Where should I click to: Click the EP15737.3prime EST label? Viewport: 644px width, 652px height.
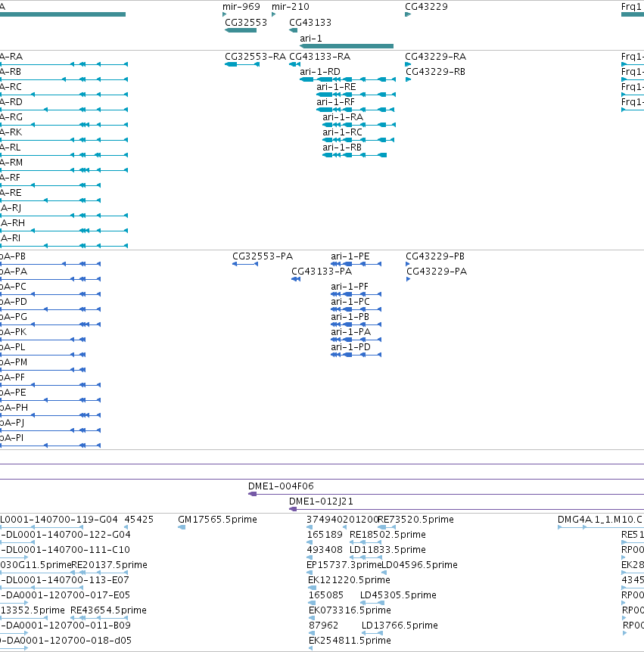344,565
